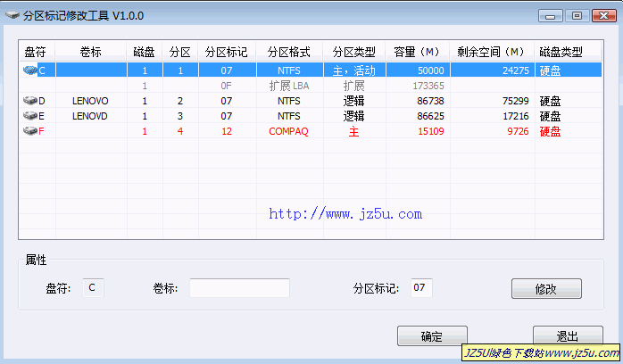Click the 确定 button
Viewport: 623px width, 364px height.
tap(432, 336)
